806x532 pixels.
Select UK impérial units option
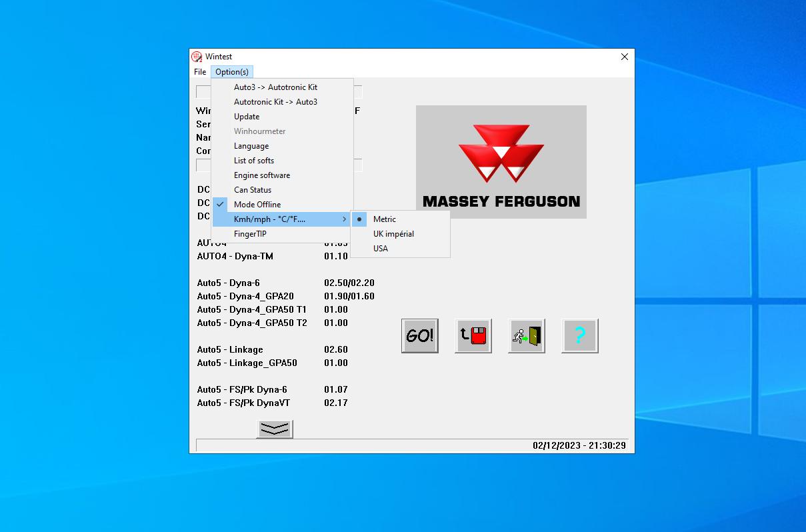tap(400, 234)
